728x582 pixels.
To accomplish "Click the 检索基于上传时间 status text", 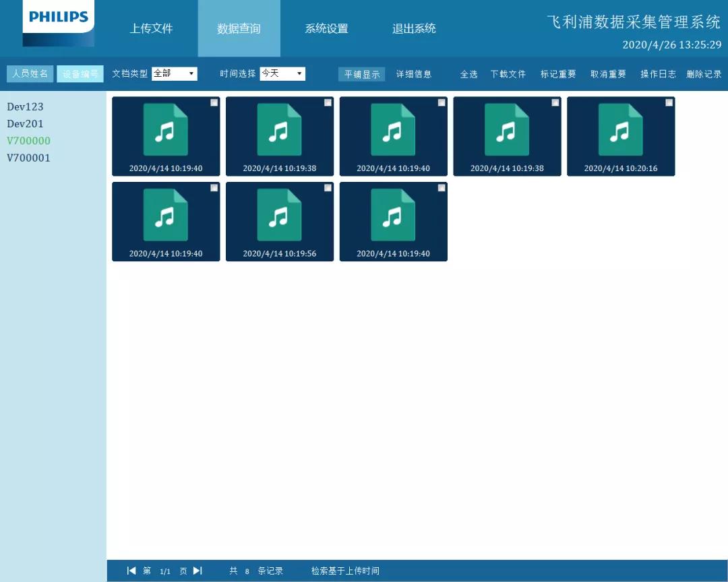I will (x=345, y=571).
